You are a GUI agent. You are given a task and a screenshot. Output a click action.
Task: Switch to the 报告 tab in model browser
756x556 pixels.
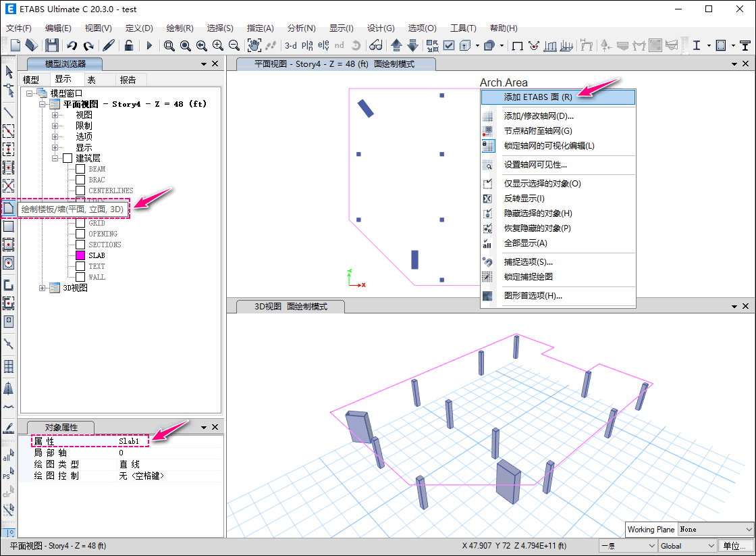128,80
